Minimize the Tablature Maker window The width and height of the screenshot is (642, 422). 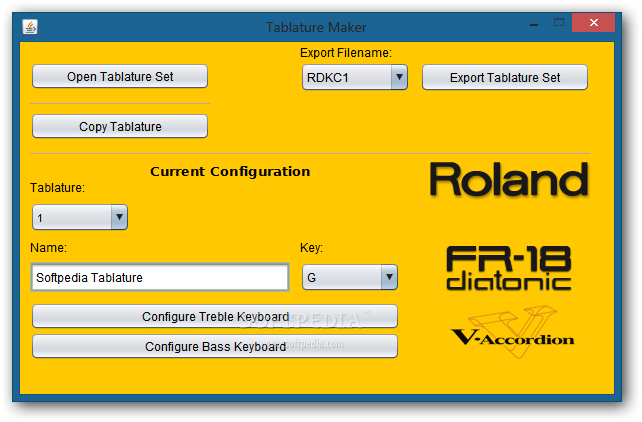coord(534,24)
